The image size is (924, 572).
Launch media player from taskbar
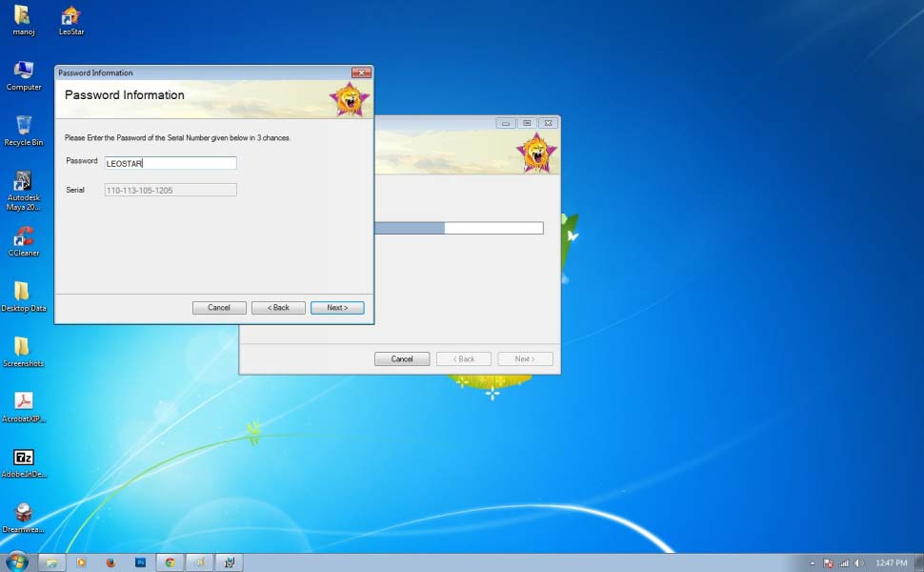coord(81,562)
